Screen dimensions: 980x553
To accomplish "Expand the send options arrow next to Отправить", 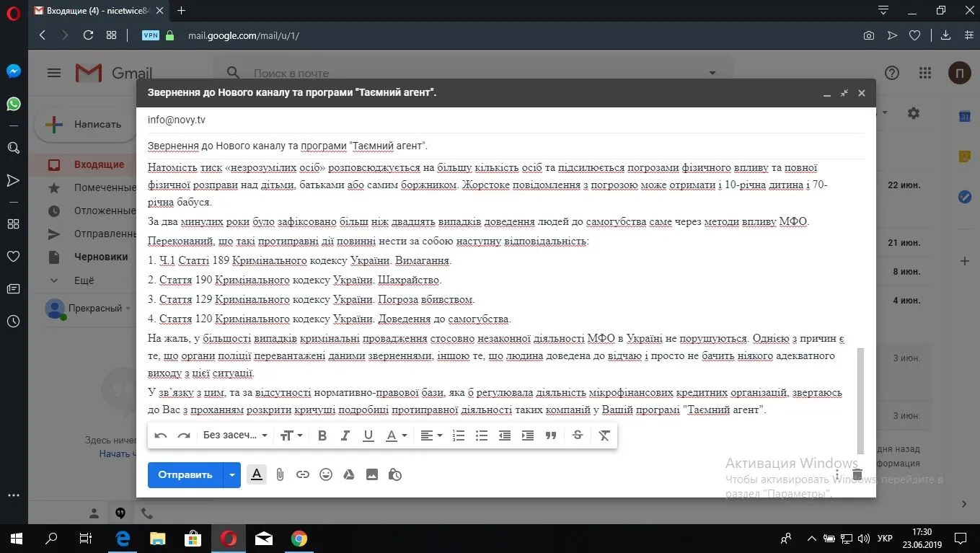I will point(231,475).
